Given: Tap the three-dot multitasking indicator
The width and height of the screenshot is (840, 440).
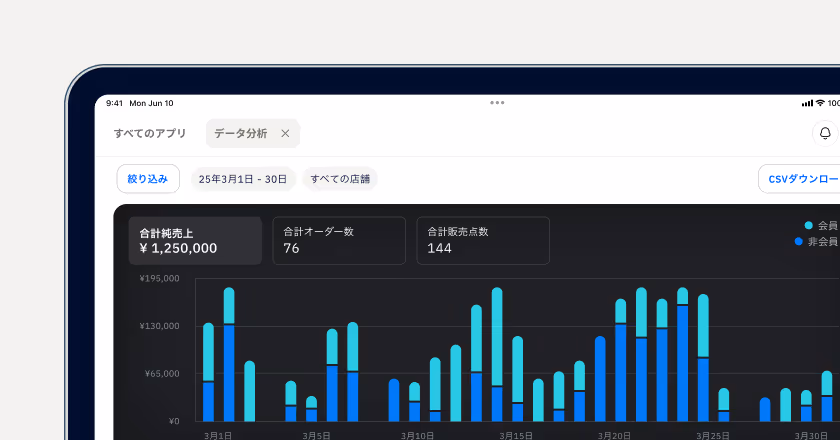Looking at the screenshot, I should pos(497,103).
